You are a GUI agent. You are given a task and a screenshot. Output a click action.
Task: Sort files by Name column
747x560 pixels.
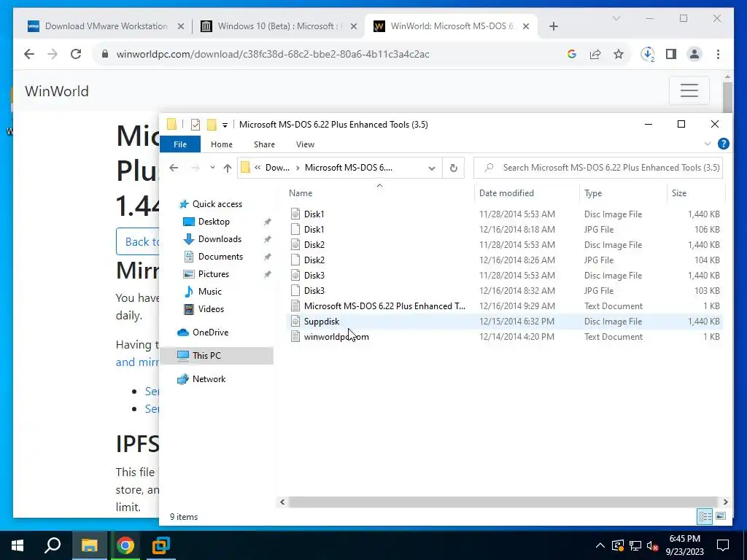tap(301, 192)
